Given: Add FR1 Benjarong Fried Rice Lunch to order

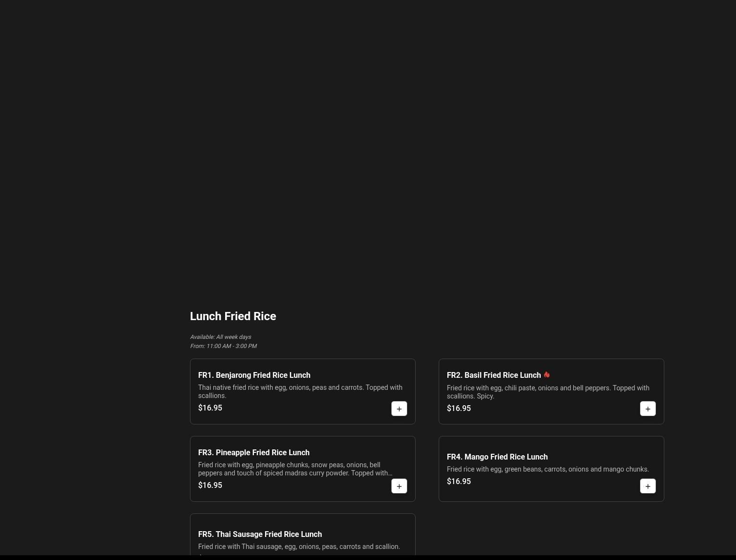Looking at the screenshot, I should [x=399, y=409].
